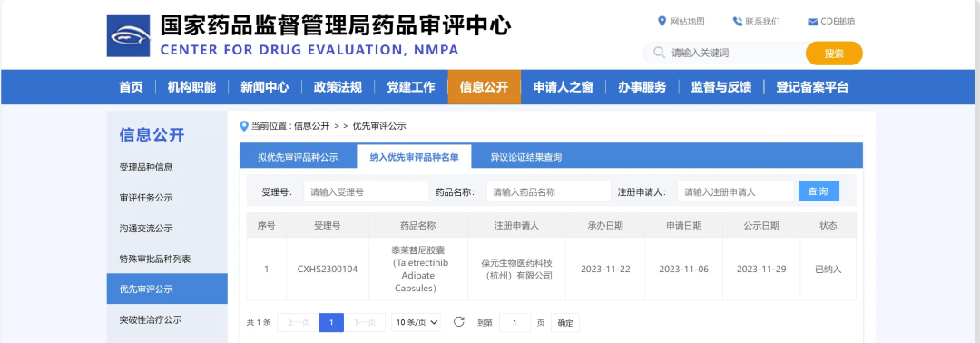Click the 国家药品监督管理局药品审评中心 title
The image size is (980, 343).
[336, 26]
